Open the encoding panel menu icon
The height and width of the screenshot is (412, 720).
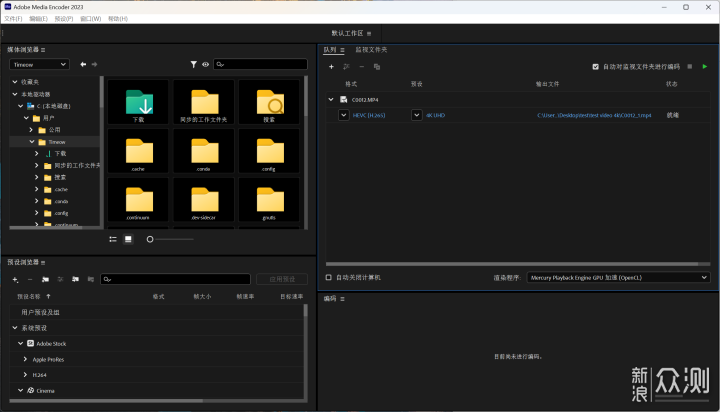(x=342, y=299)
